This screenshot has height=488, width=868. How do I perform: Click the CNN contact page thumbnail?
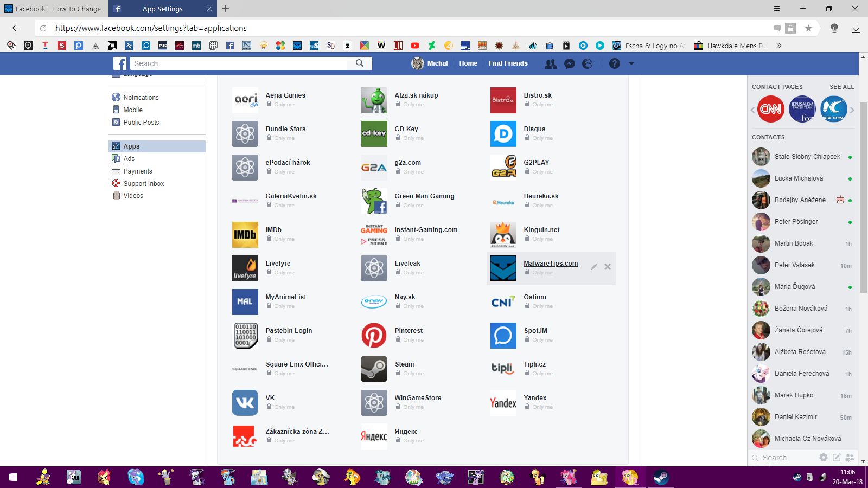770,109
